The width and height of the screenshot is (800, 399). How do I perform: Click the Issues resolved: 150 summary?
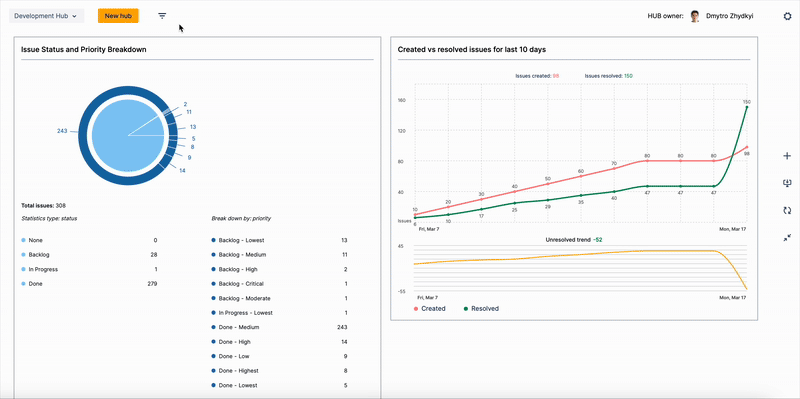608,76
